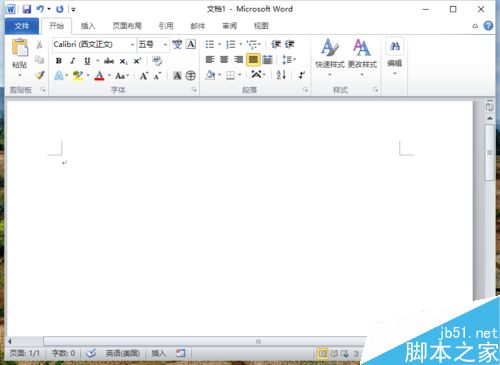
Task: Increase paragraph indent
Action: coord(289,44)
